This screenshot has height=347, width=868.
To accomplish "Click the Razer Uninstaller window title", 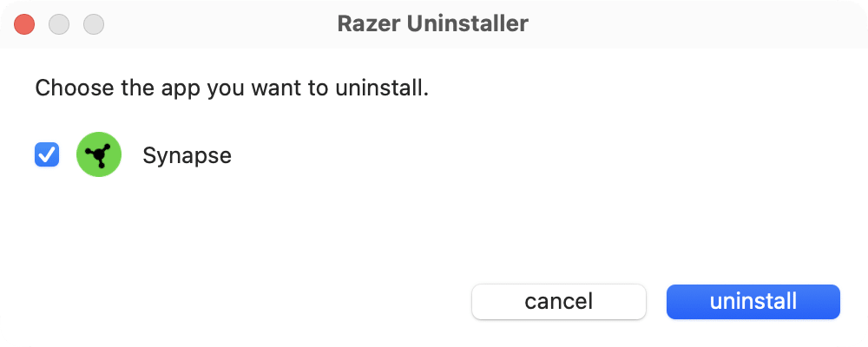I will click(x=432, y=24).
